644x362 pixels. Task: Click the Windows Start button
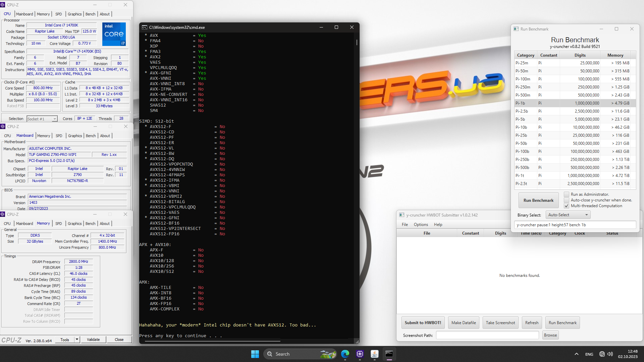255,354
